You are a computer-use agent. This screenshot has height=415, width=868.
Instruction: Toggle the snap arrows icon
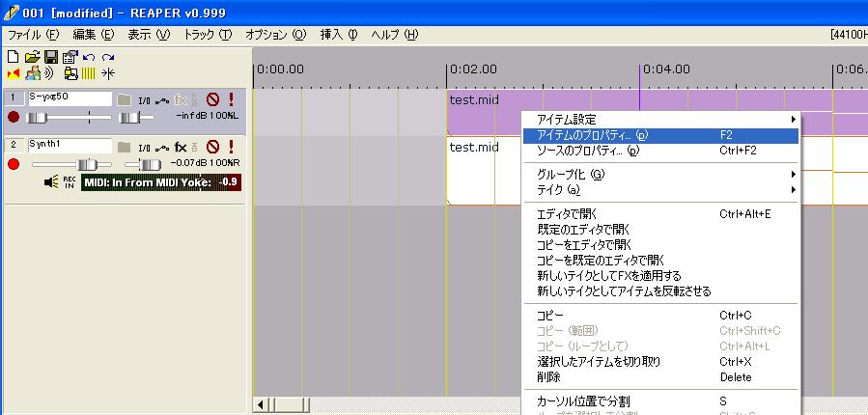[x=108, y=73]
